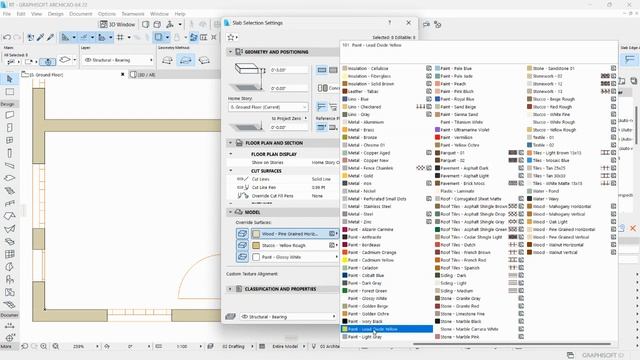
Task: Choose Roof Tiles - Spanish surface
Action: (480, 268)
